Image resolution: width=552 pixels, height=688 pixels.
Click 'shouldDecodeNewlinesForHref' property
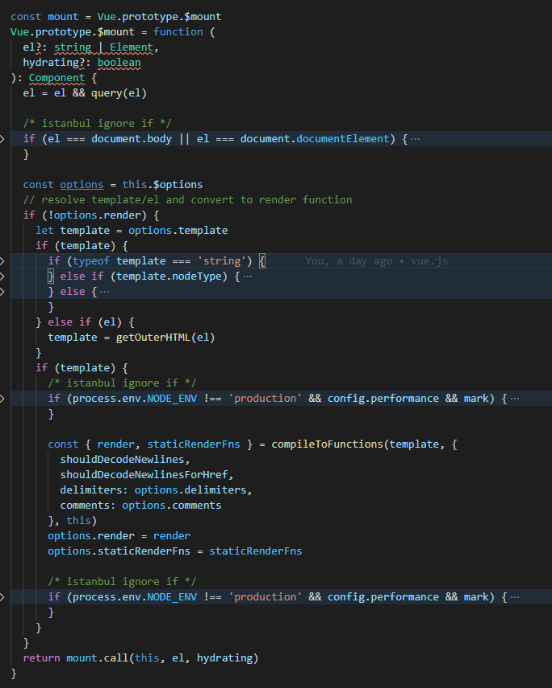[144, 475]
